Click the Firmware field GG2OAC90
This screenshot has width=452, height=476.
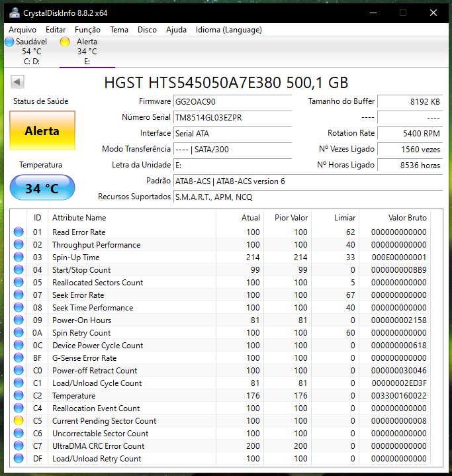(232, 101)
